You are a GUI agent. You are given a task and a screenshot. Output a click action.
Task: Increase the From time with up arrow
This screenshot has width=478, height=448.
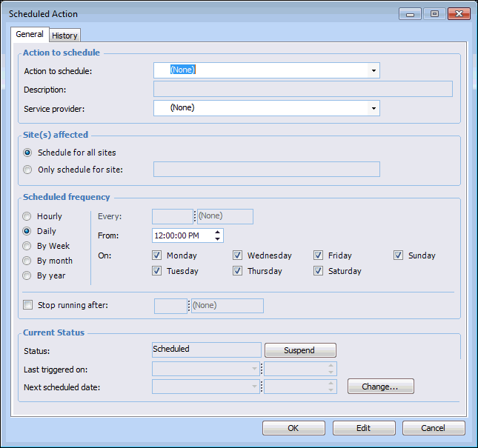click(x=217, y=233)
